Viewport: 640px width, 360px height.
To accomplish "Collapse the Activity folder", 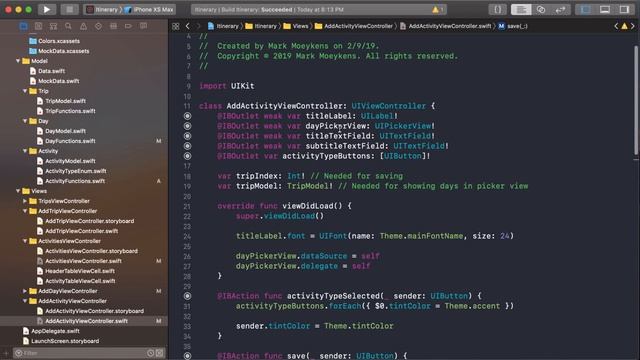I will point(25,151).
